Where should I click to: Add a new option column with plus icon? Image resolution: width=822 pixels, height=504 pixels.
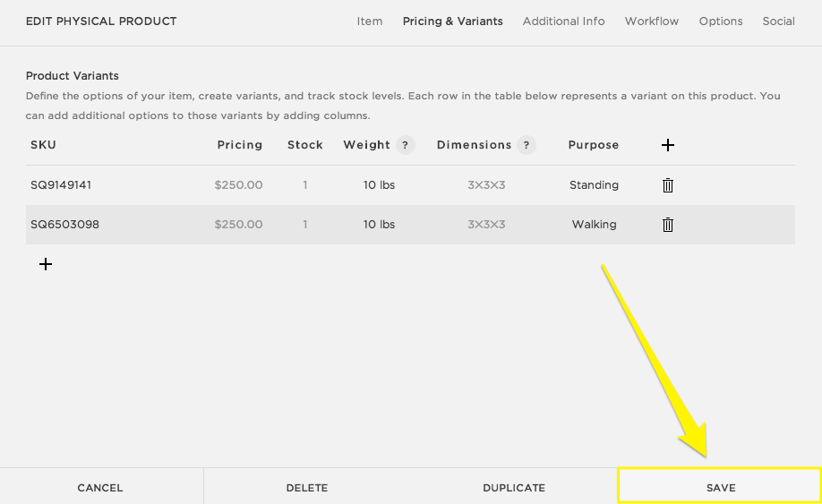coord(667,145)
